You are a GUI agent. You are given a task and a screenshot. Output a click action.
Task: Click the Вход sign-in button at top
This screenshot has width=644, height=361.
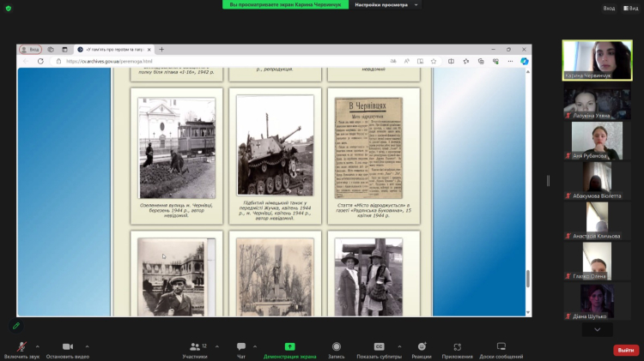(x=609, y=8)
